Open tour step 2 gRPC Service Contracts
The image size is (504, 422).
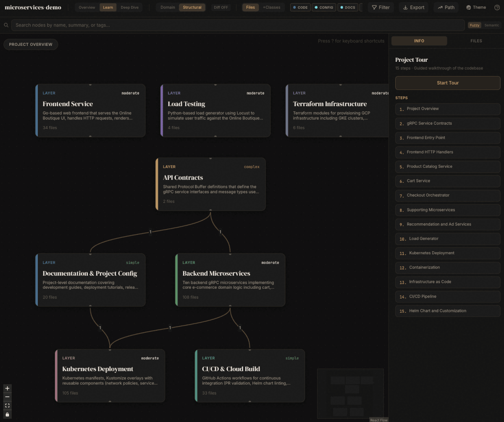pyautogui.click(x=448, y=124)
